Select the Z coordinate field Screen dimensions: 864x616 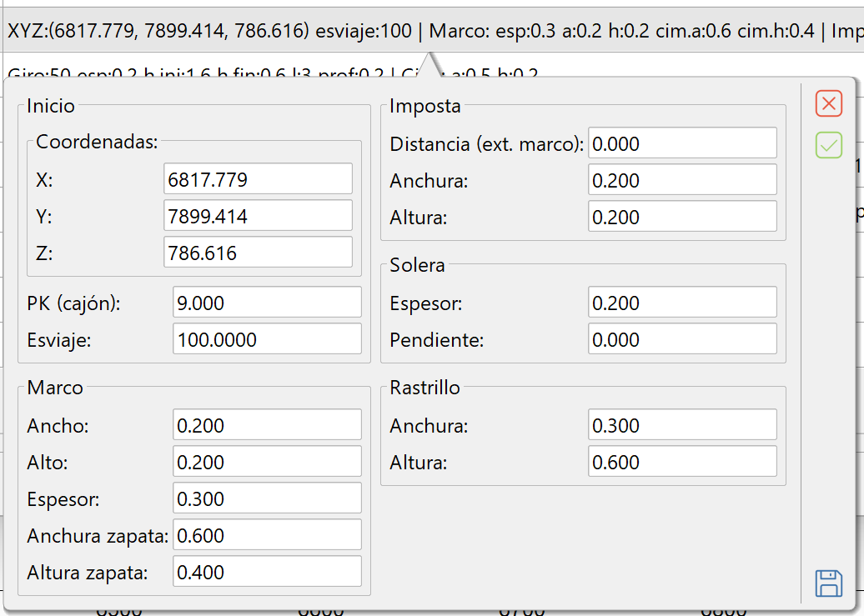point(258,253)
